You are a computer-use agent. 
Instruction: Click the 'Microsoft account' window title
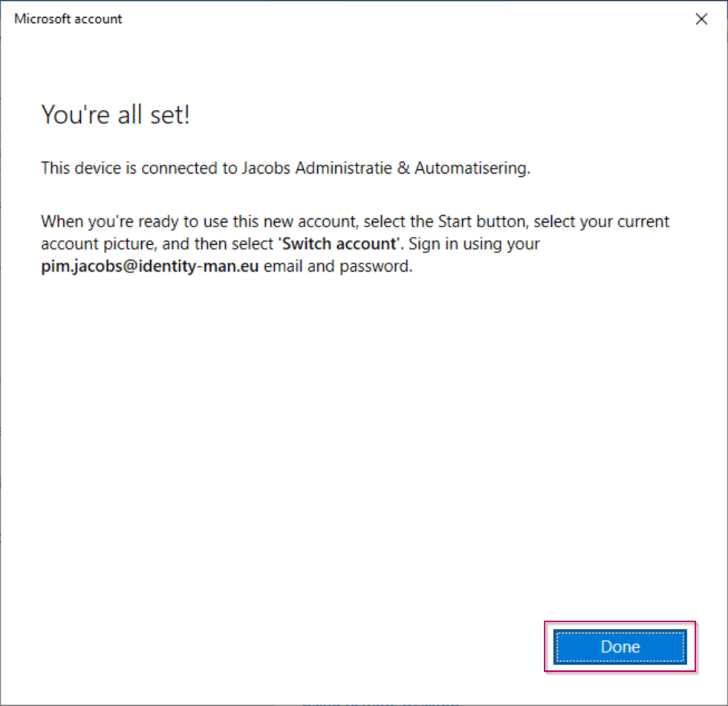click(x=68, y=19)
